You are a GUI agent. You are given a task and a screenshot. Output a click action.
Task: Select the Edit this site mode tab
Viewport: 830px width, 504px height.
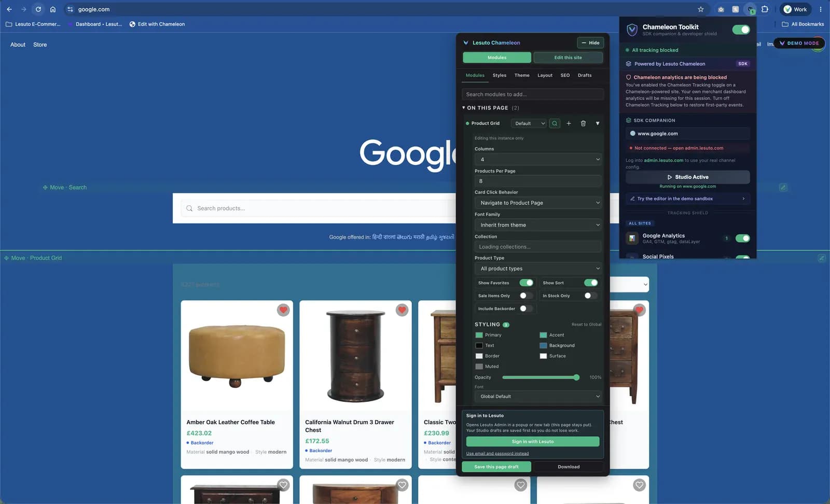[568, 58]
